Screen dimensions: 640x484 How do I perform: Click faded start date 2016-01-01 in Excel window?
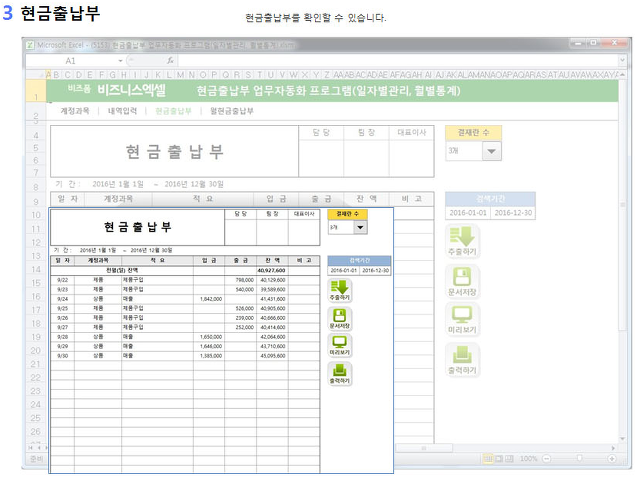pos(468,213)
